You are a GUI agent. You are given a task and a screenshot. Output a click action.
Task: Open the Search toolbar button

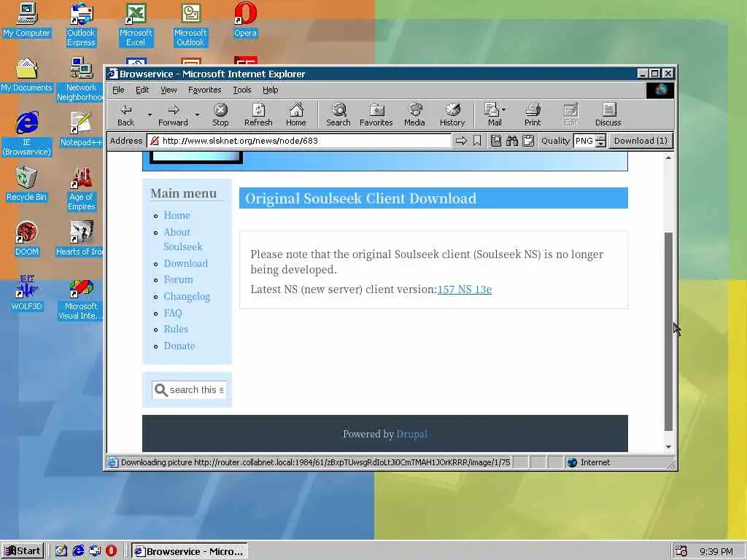(338, 114)
